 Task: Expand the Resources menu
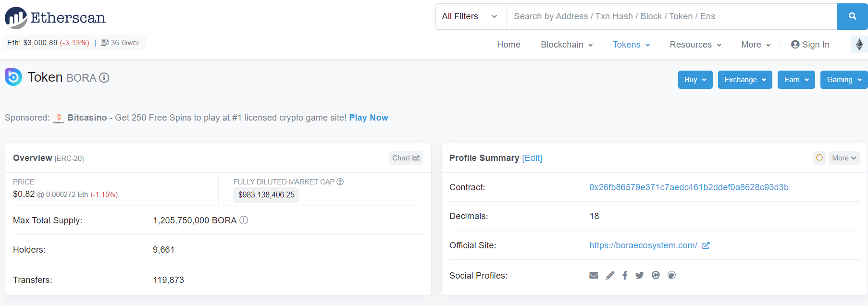point(695,45)
